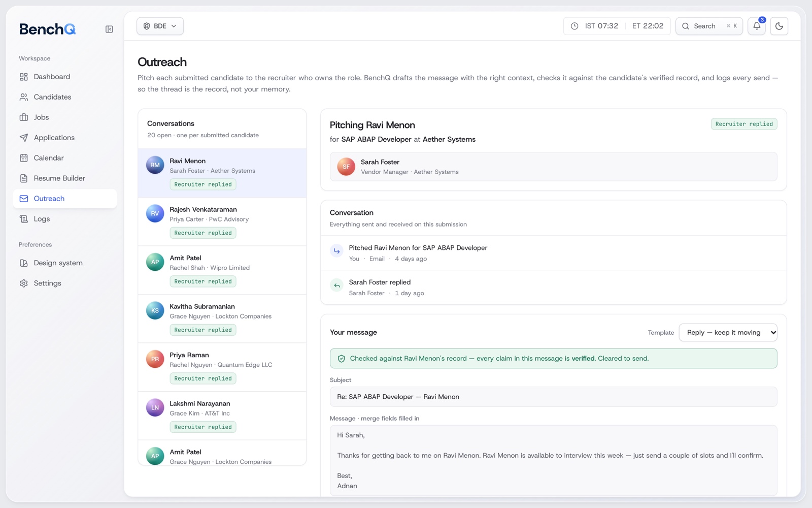Click the ET 22:02 time display
This screenshot has height=508, width=812.
[x=648, y=26]
